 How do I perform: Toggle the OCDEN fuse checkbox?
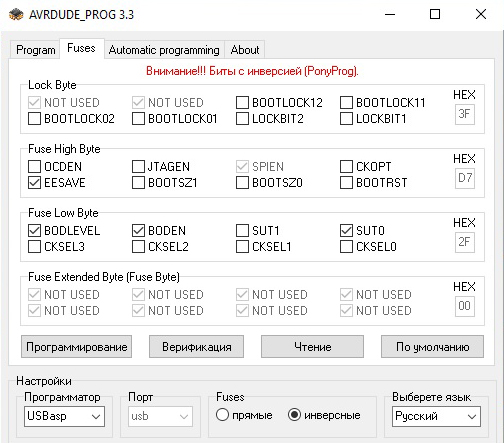point(34,167)
